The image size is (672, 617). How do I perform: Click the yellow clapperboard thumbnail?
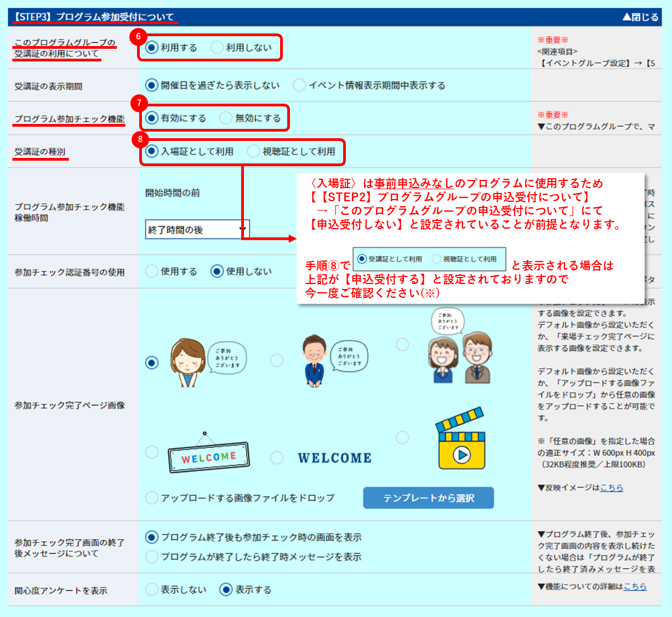tap(461, 438)
